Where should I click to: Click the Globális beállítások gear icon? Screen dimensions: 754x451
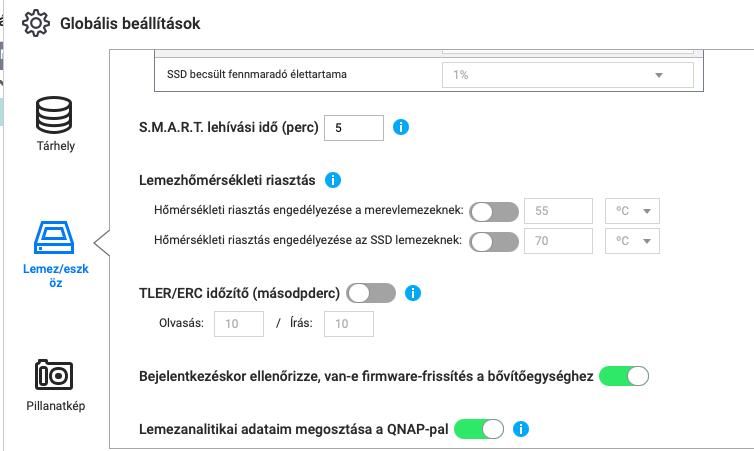pos(36,23)
